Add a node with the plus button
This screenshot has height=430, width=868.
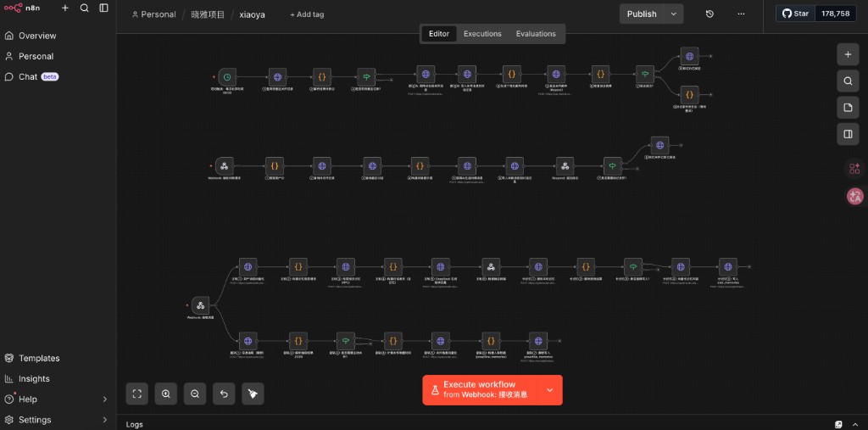coord(848,54)
